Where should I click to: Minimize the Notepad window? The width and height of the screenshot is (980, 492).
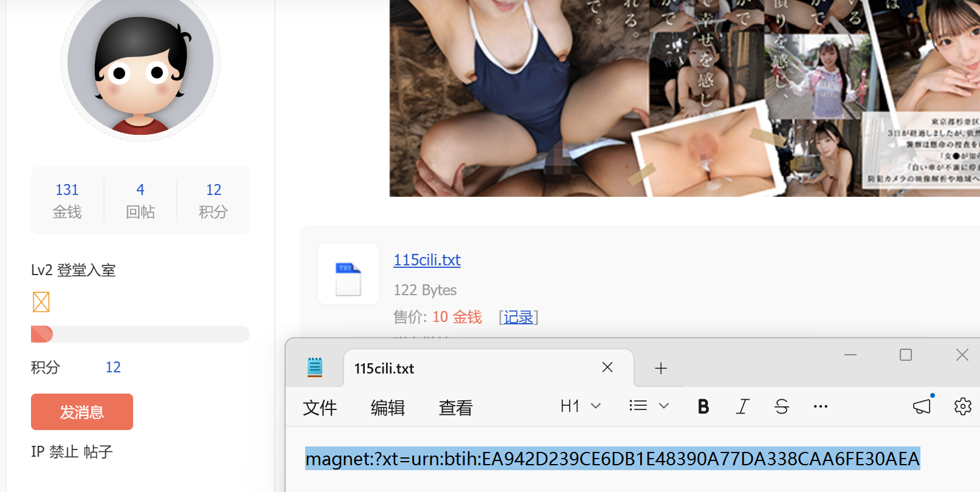click(x=851, y=355)
